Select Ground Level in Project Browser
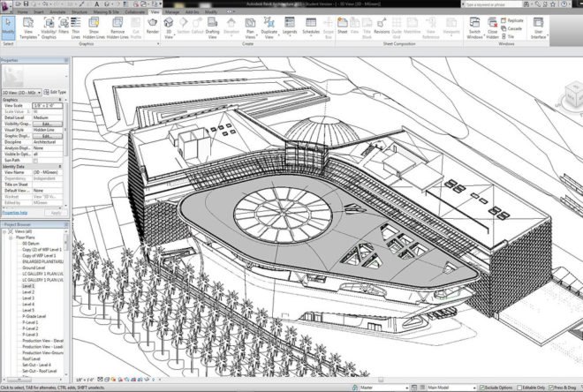Screen dimensions: 583x392 point(34,268)
